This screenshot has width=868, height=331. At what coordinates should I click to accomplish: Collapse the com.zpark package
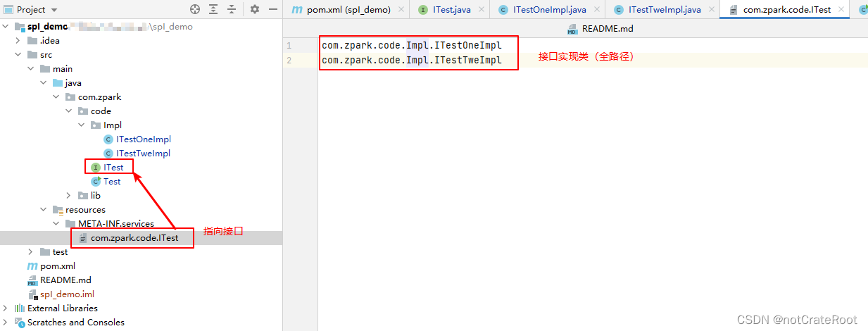click(x=57, y=96)
